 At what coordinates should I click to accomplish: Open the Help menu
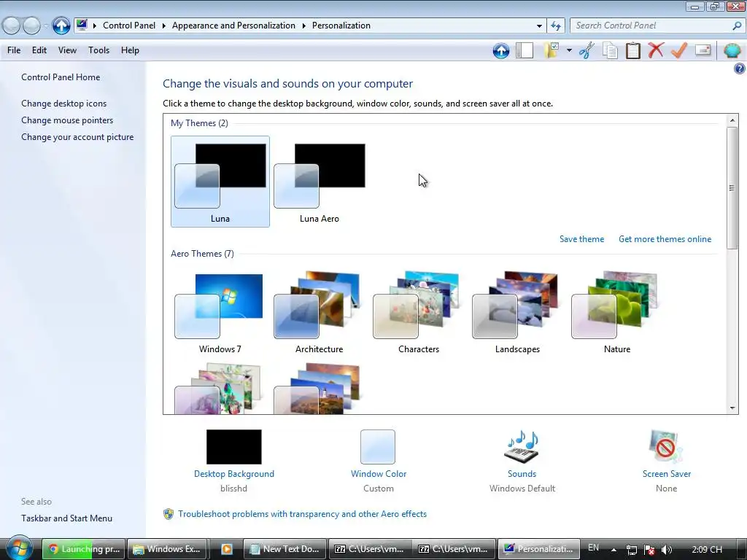point(130,50)
